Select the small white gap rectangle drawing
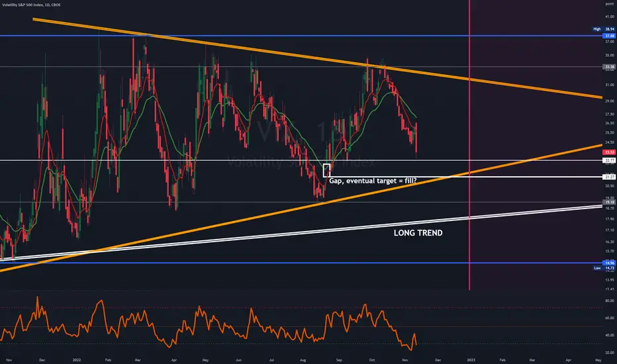Viewport: 617px width, 364px height. [x=326, y=170]
